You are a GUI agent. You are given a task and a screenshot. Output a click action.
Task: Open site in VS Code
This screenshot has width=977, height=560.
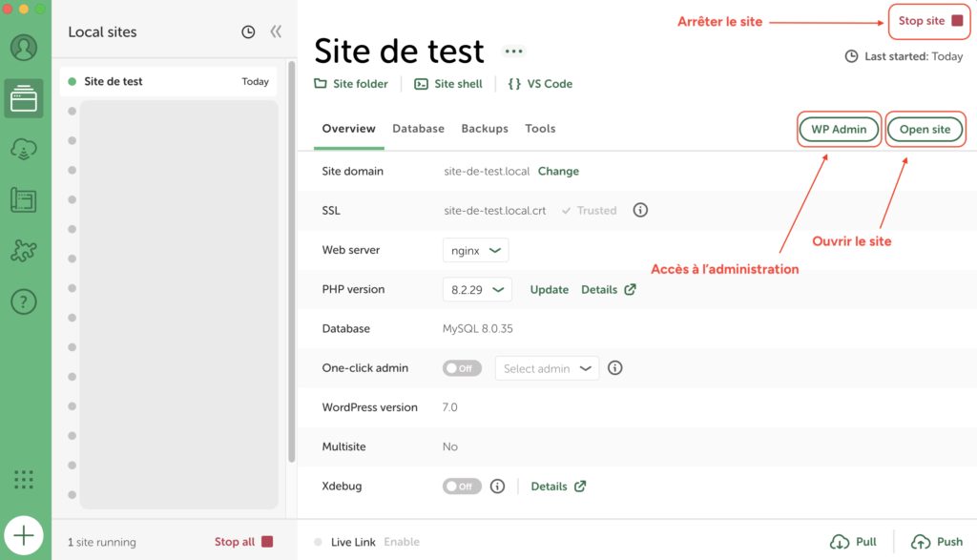click(x=540, y=83)
